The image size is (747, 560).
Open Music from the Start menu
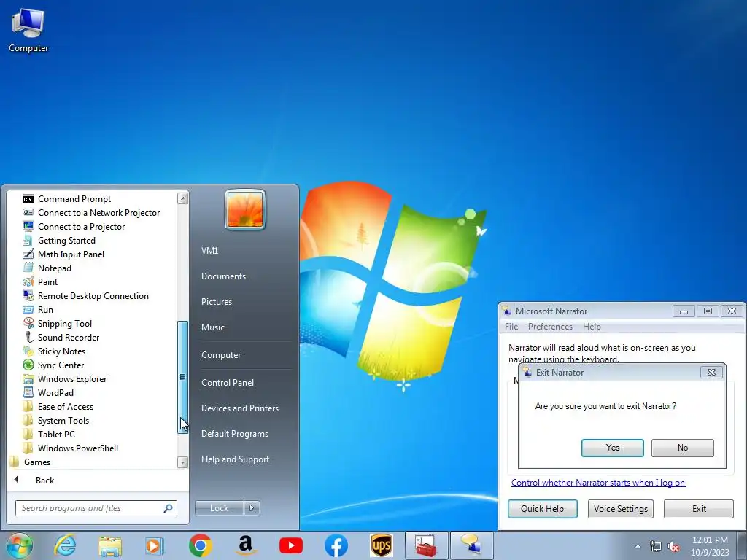click(212, 327)
